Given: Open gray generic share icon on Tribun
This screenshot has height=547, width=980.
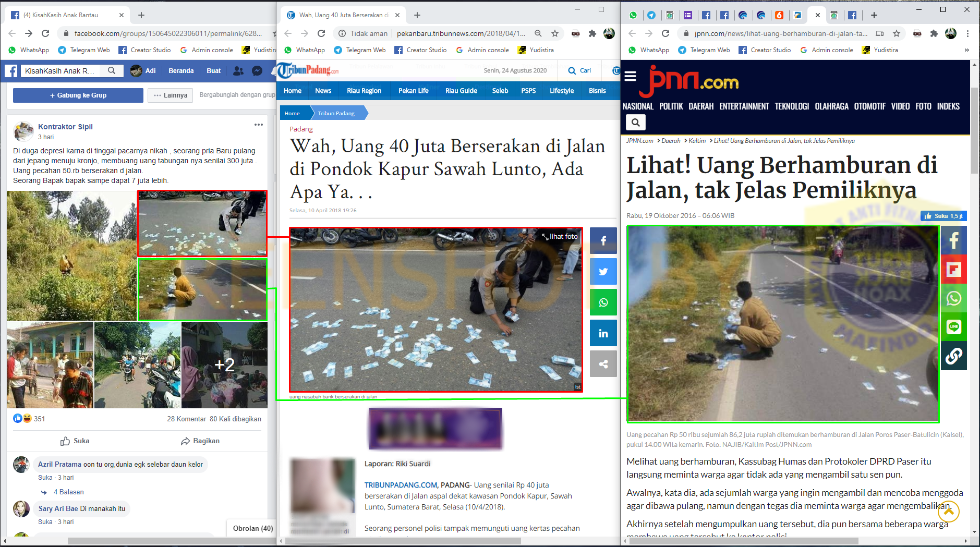Looking at the screenshot, I should (x=603, y=364).
